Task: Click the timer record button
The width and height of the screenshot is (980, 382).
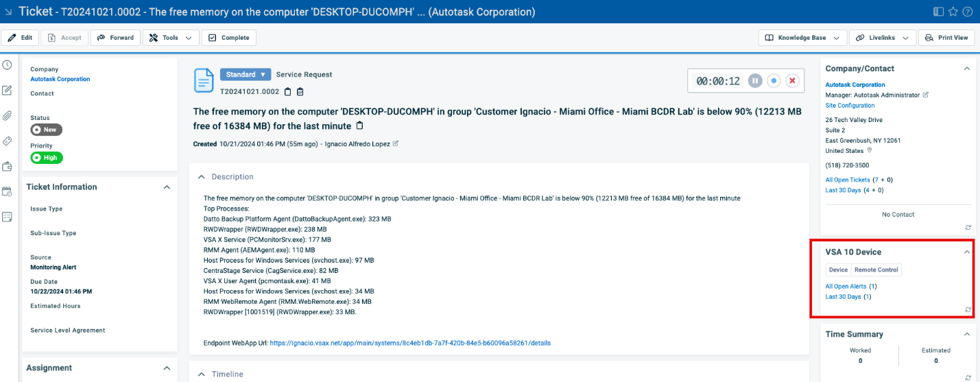Action: (774, 81)
